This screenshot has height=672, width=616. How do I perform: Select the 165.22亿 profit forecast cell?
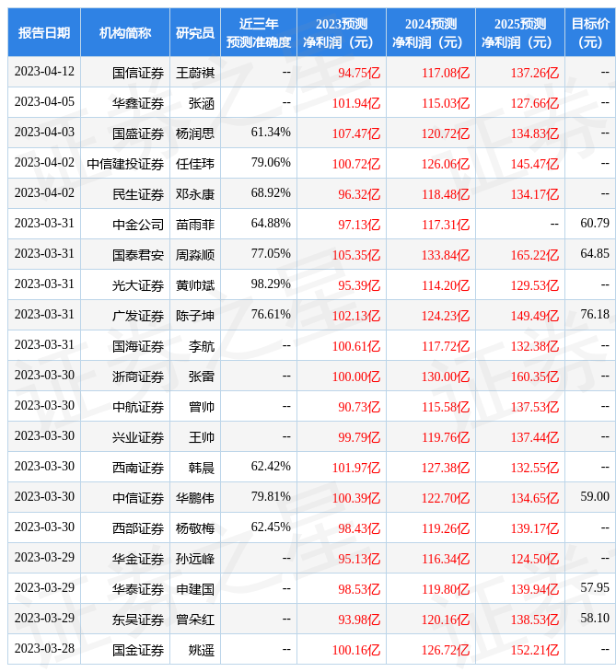tap(535, 254)
